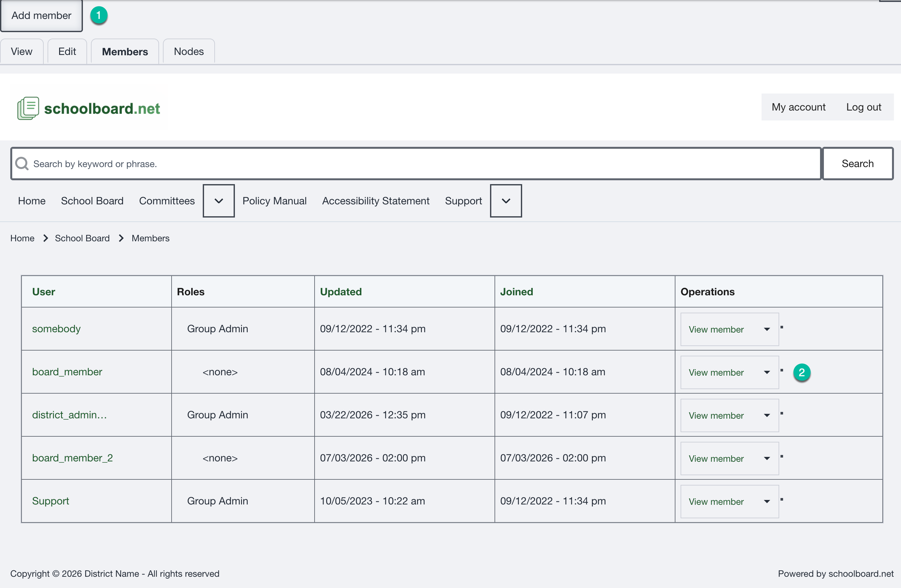
Task: Open operations dropdown arrow for Support user
Action: click(767, 502)
